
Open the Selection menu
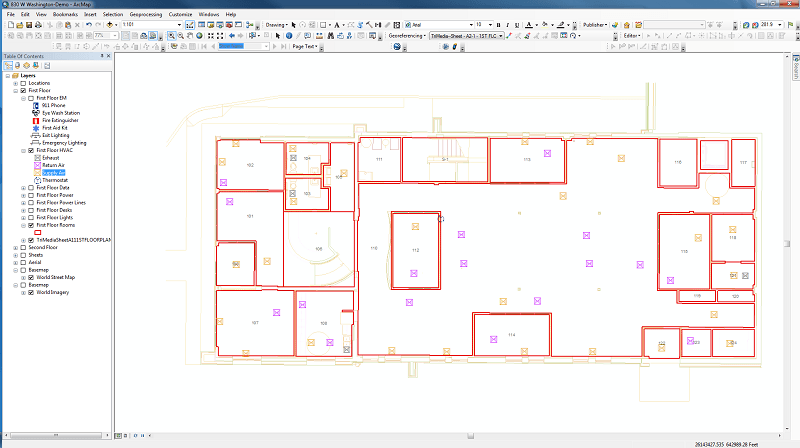pos(113,14)
